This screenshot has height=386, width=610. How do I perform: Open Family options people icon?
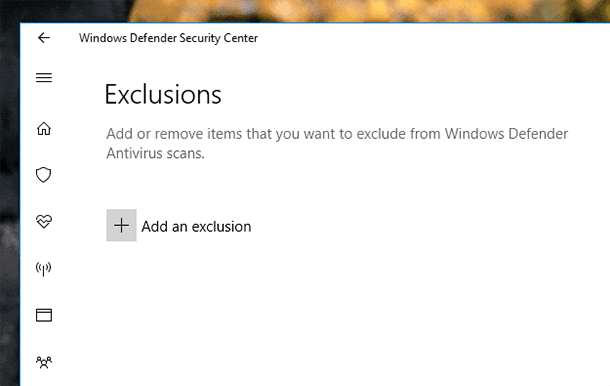pyautogui.click(x=44, y=362)
